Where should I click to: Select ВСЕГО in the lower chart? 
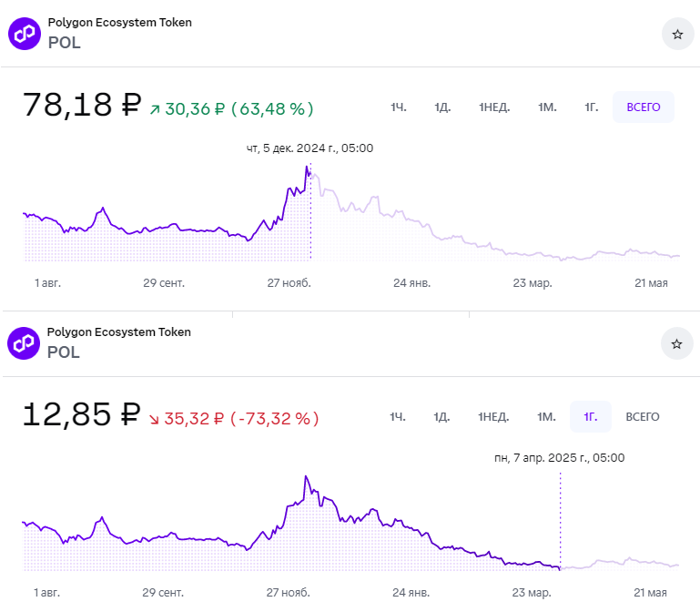643,417
